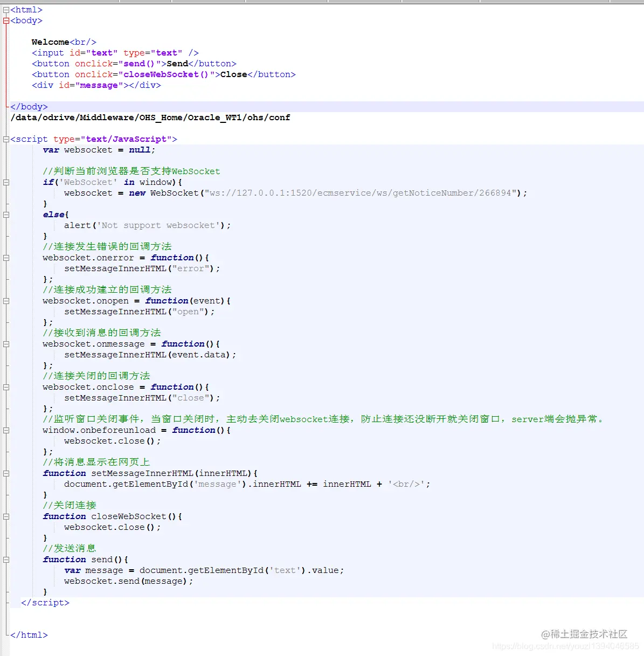Collapse the closeWebSocket function fold
Image resolution: width=644 pixels, height=656 pixels.
tap(6, 516)
